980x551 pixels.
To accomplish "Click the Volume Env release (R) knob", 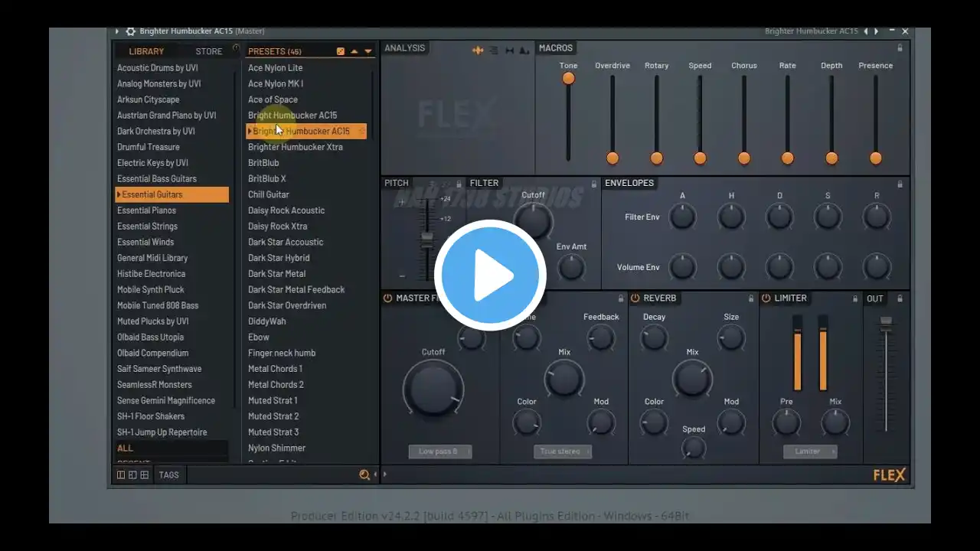I will point(877,268).
